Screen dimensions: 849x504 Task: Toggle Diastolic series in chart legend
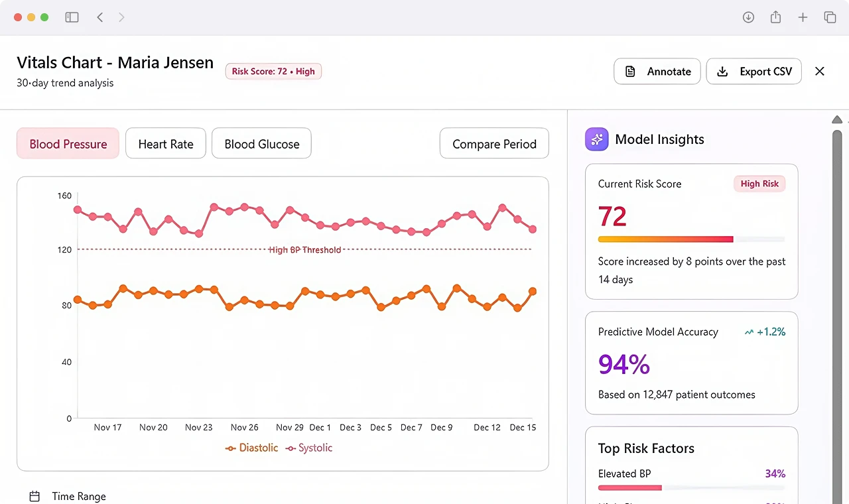[x=251, y=448]
